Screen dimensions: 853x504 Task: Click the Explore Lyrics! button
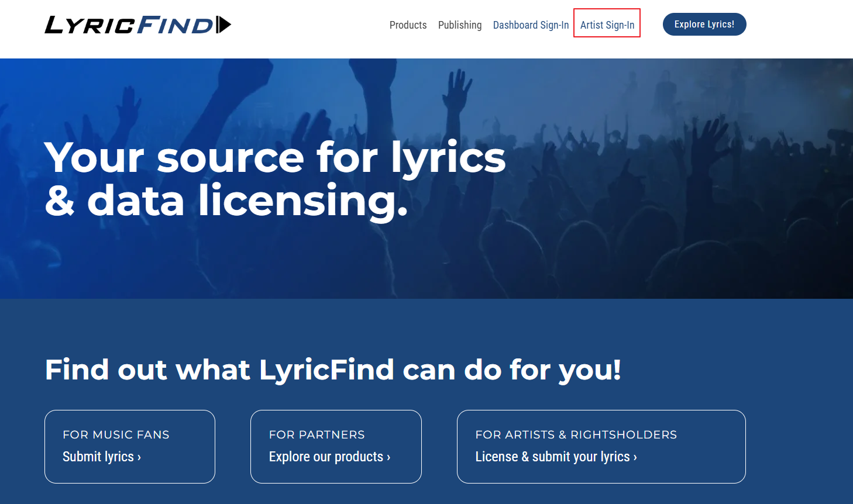coord(704,24)
